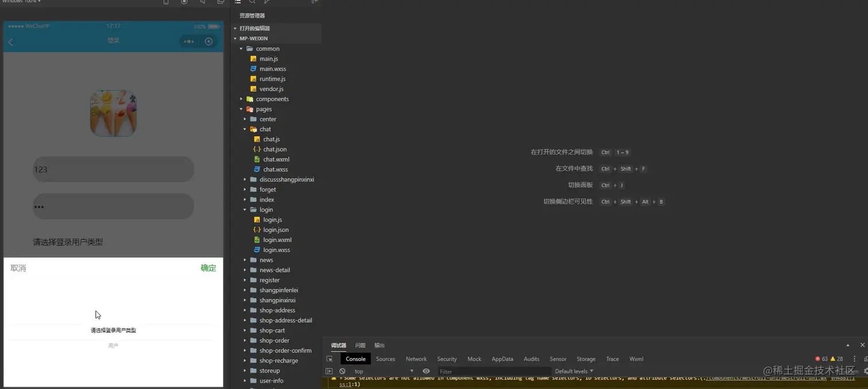
Task: Open vendor.js file
Action: coord(272,89)
